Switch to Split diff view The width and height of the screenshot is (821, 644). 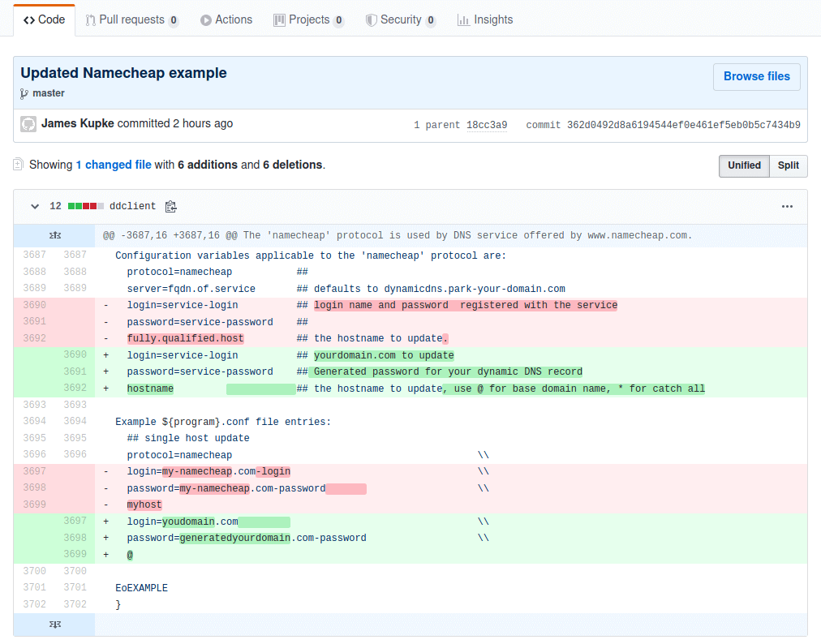(788, 165)
